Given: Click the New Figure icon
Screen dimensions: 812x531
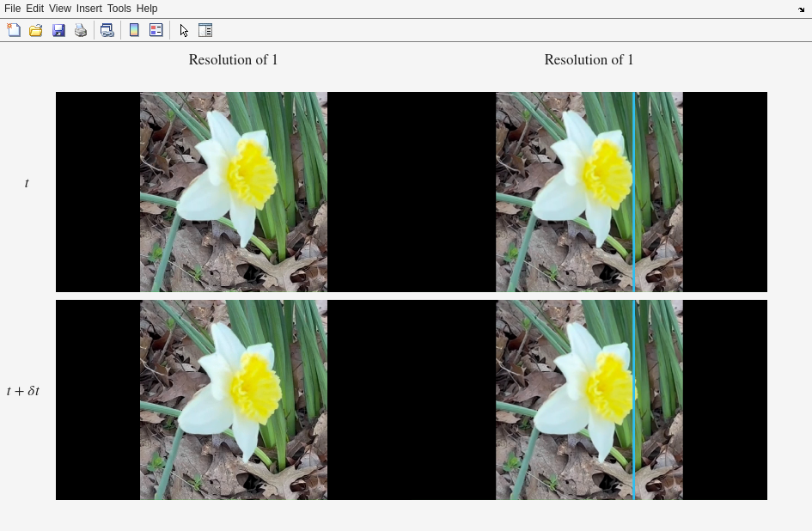Looking at the screenshot, I should tap(14, 30).
